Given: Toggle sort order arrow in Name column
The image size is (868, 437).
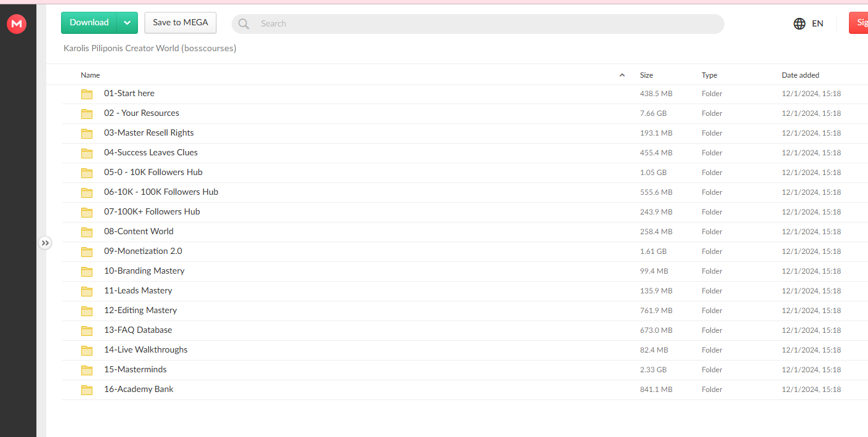Looking at the screenshot, I should coord(622,75).
